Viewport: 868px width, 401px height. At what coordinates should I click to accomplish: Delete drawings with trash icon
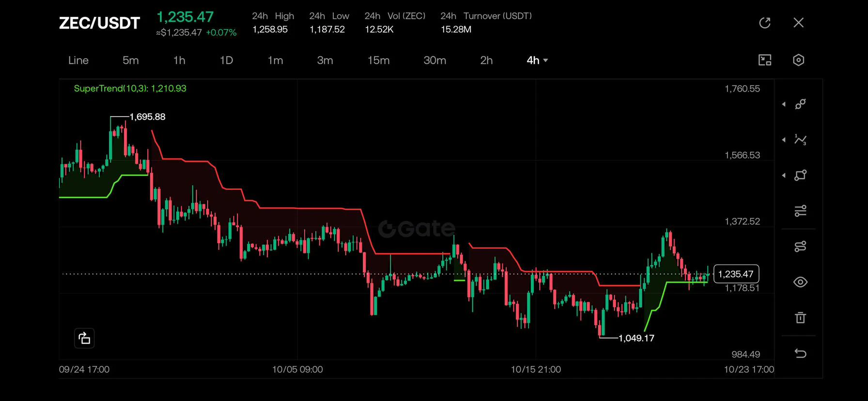pos(801,318)
